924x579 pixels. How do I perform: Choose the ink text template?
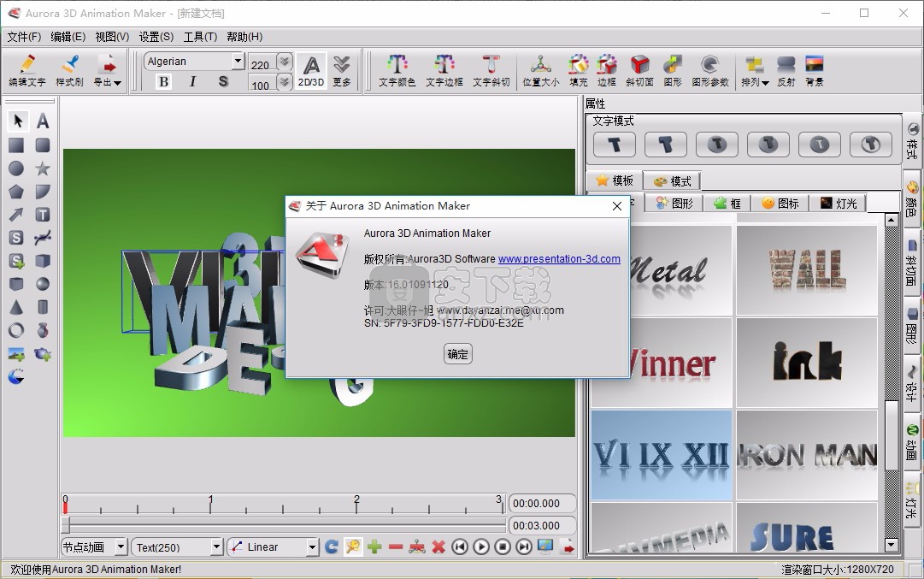click(807, 363)
